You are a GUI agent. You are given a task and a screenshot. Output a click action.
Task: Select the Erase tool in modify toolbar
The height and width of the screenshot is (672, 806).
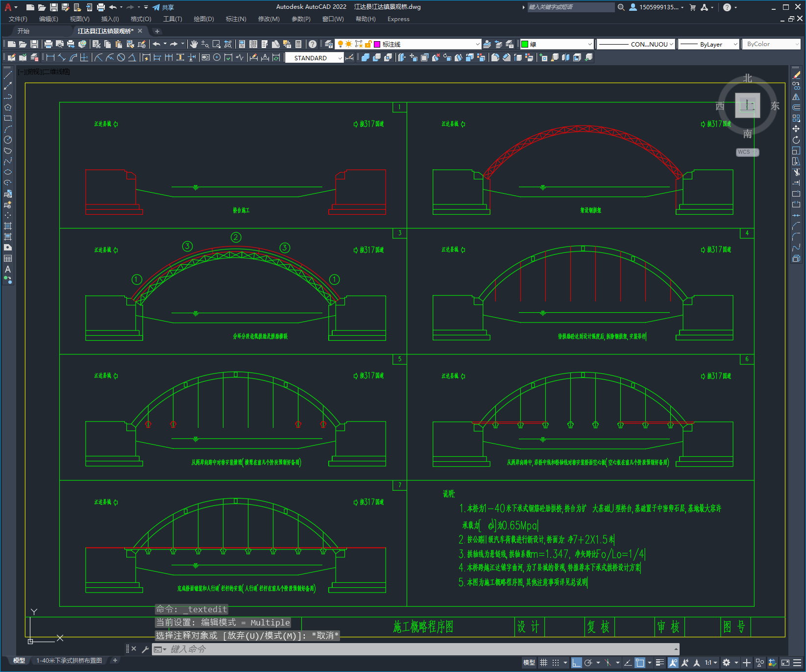796,75
